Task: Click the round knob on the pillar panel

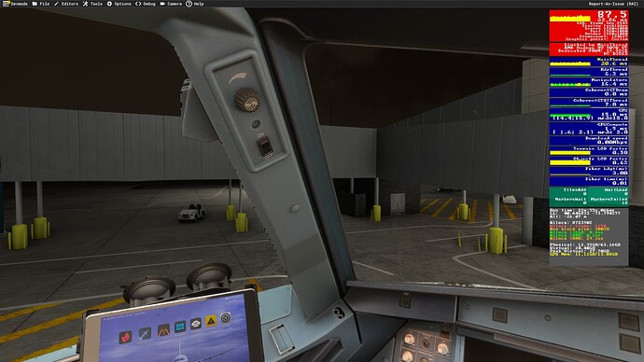Action: (x=247, y=99)
